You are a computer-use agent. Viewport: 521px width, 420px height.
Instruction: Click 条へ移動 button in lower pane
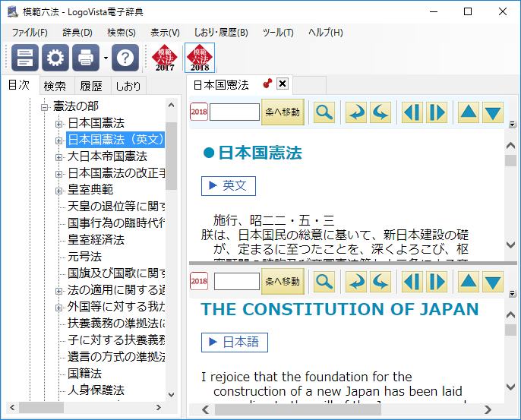[283, 282]
